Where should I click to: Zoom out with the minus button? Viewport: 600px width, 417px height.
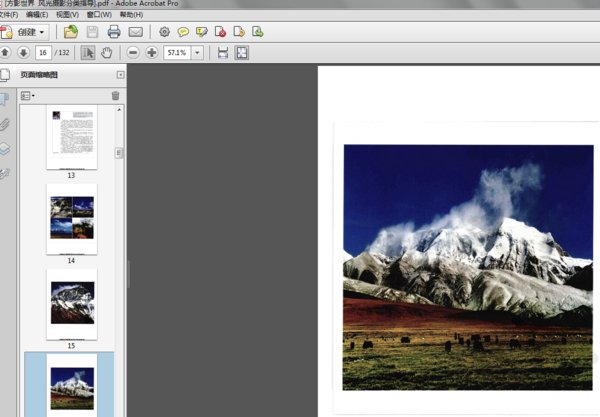133,52
